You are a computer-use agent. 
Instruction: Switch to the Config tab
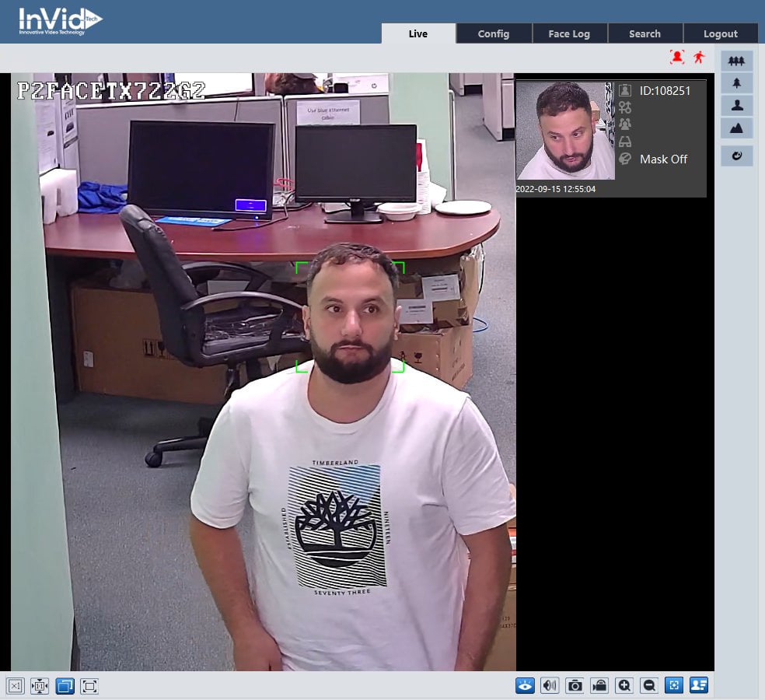tap(494, 33)
